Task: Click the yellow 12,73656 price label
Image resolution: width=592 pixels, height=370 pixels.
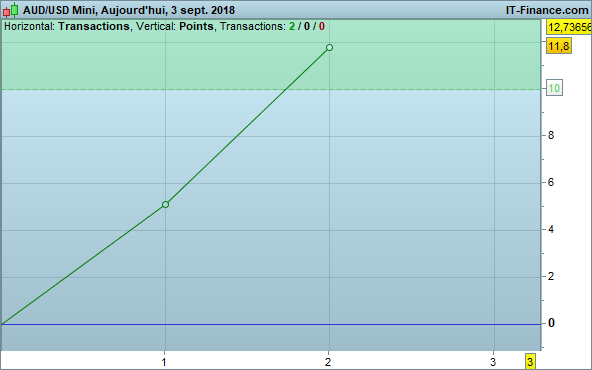Action: tap(569, 27)
